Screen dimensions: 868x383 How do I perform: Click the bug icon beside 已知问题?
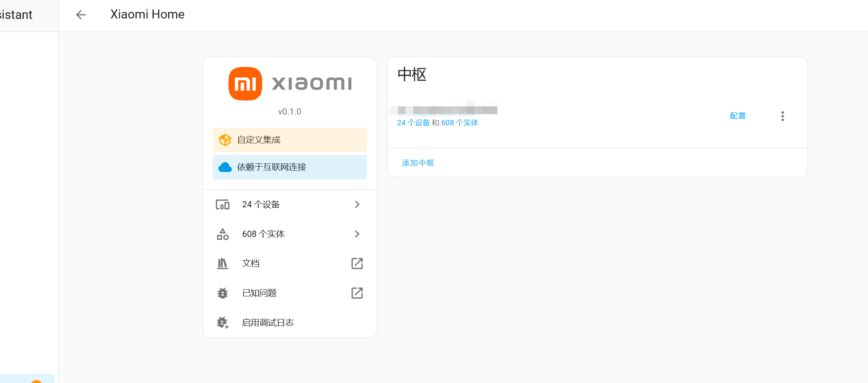[x=223, y=293]
